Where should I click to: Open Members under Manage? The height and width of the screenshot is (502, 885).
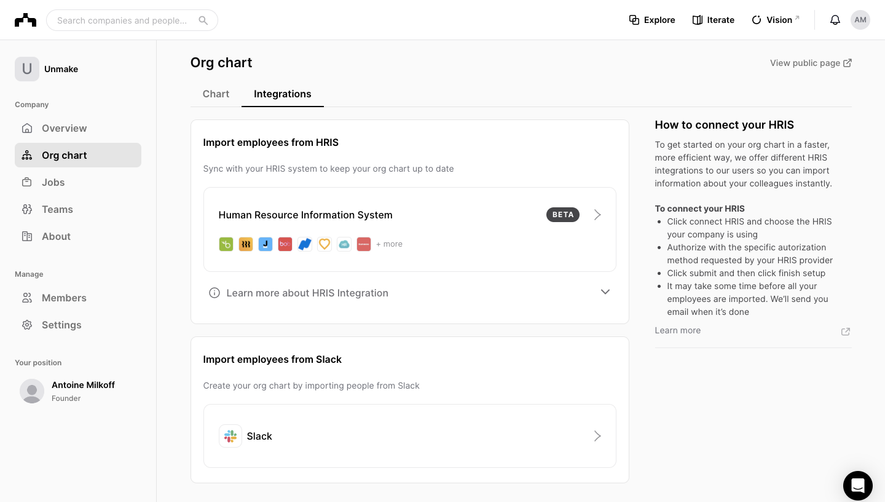tap(78, 298)
